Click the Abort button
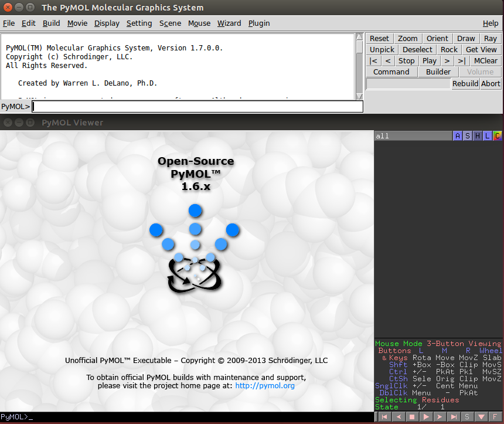This screenshot has height=424, width=504. click(x=491, y=84)
